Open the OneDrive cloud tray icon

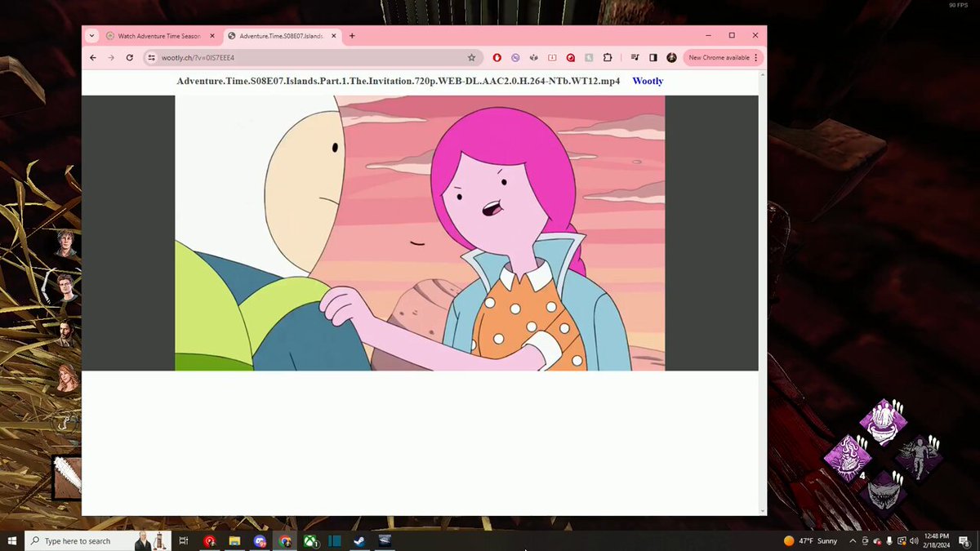tap(877, 540)
